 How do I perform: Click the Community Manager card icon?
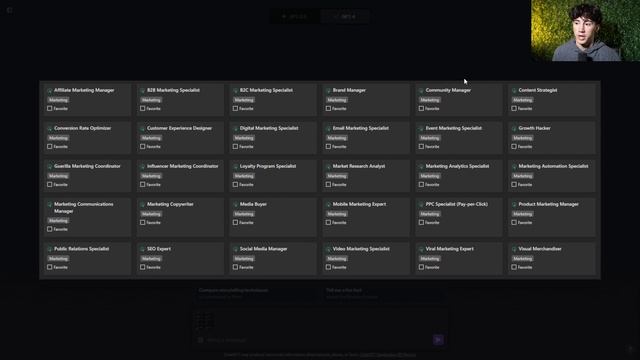coord(421,90)
